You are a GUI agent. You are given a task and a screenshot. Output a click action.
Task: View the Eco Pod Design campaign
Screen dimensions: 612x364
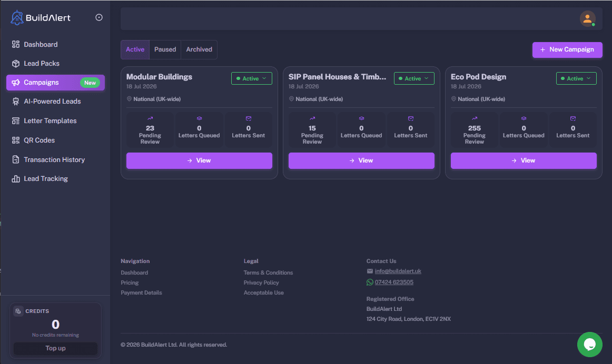524,160
